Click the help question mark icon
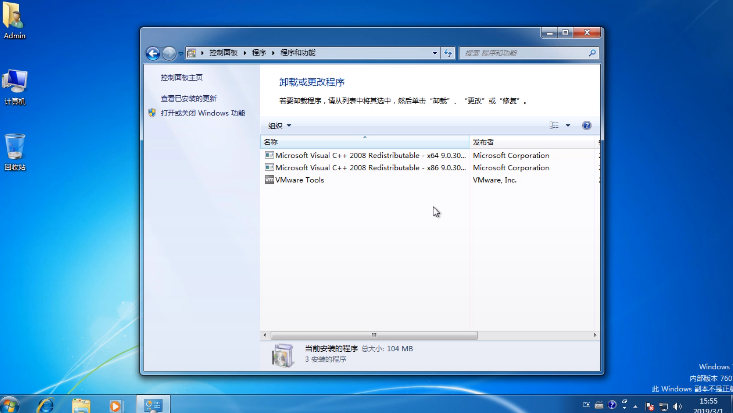This screenshot has height=413, width=733. pos(587,125)
